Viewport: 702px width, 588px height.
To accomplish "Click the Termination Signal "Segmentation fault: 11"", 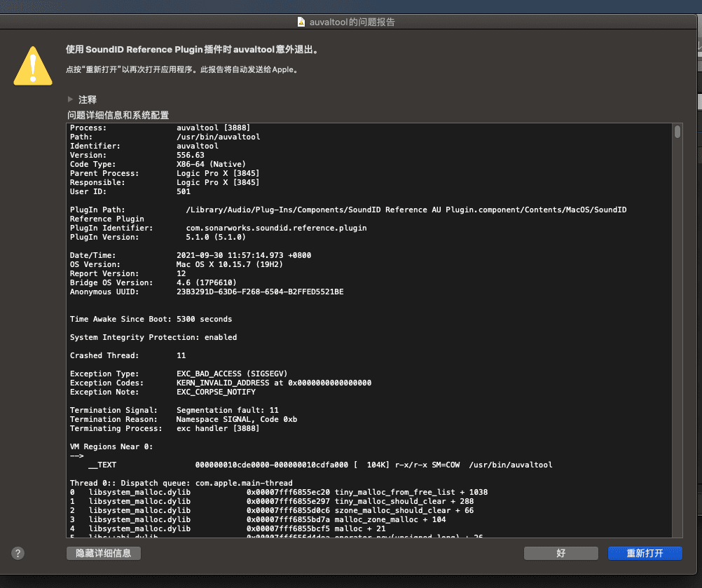I will point(228,410).
